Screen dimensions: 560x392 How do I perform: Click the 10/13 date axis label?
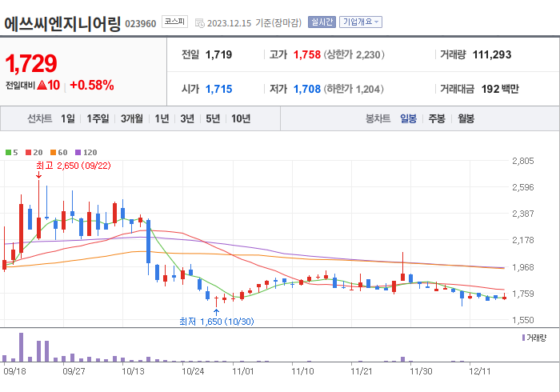tap(133, 371)
